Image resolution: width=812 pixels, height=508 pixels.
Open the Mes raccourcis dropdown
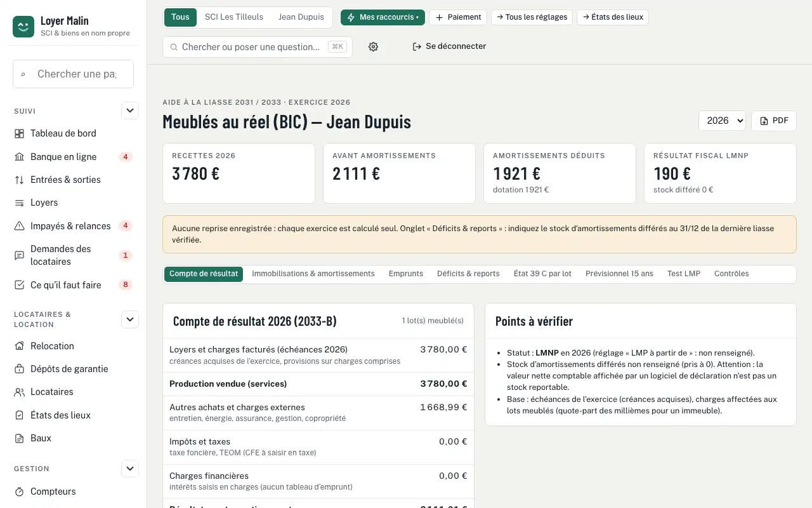pos(383,17)
